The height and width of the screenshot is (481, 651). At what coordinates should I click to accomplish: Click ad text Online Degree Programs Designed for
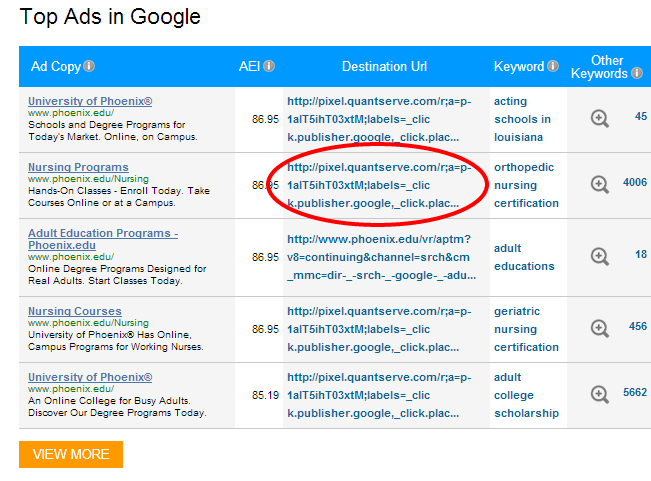(x=117, y=269)
